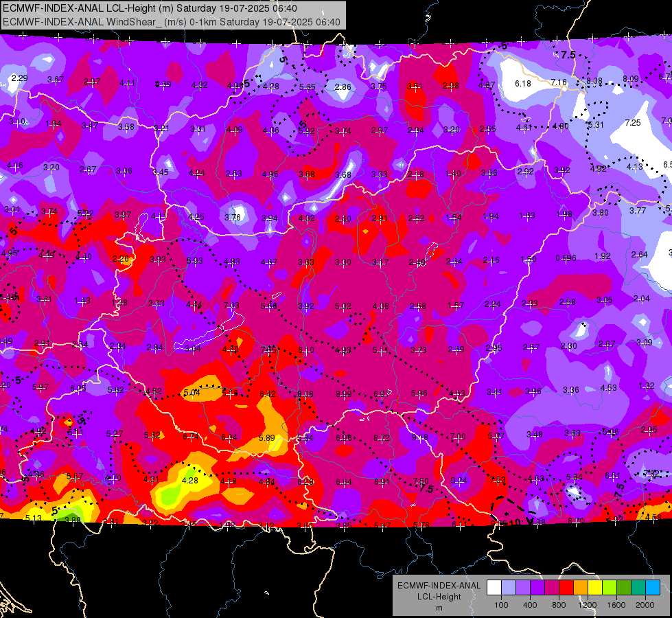Click the legend text LCL-Height
Image resolution: width=672 pixels, height=618 pixels.
tap(439, 597)
